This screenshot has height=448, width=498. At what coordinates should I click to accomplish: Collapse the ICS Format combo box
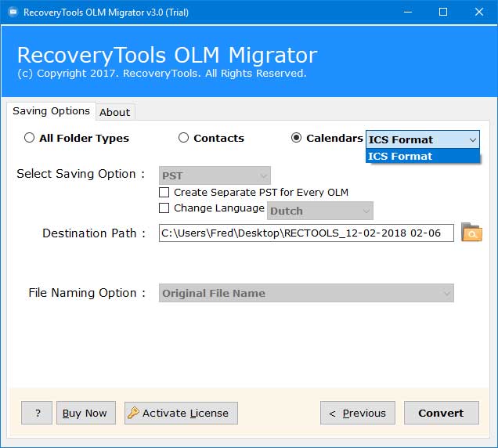[x=472, y=139]
